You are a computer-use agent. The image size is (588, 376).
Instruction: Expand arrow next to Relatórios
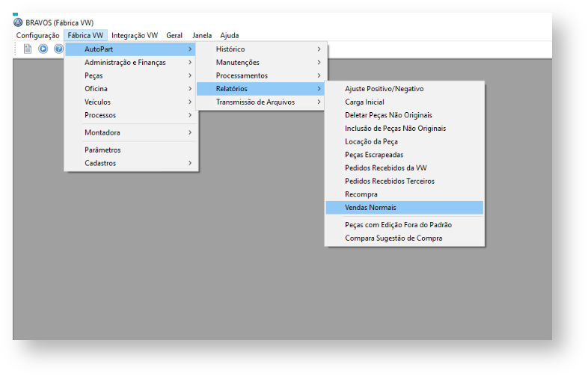[319, 88]
